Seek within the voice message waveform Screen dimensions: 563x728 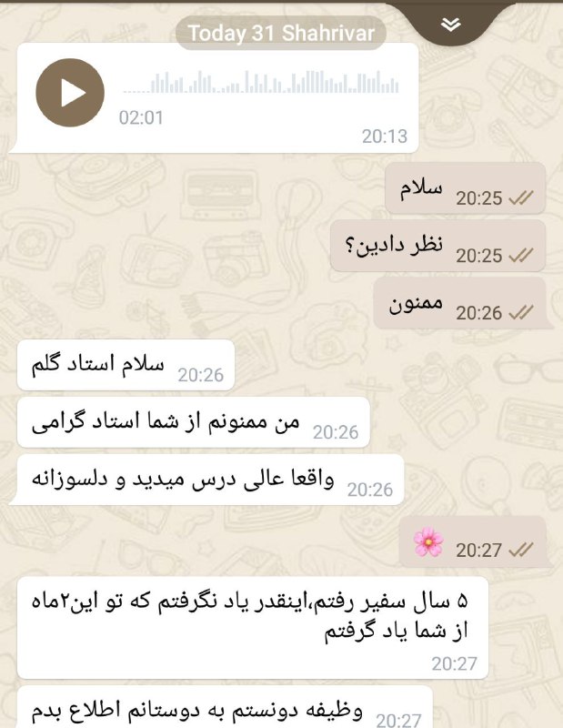260,82
